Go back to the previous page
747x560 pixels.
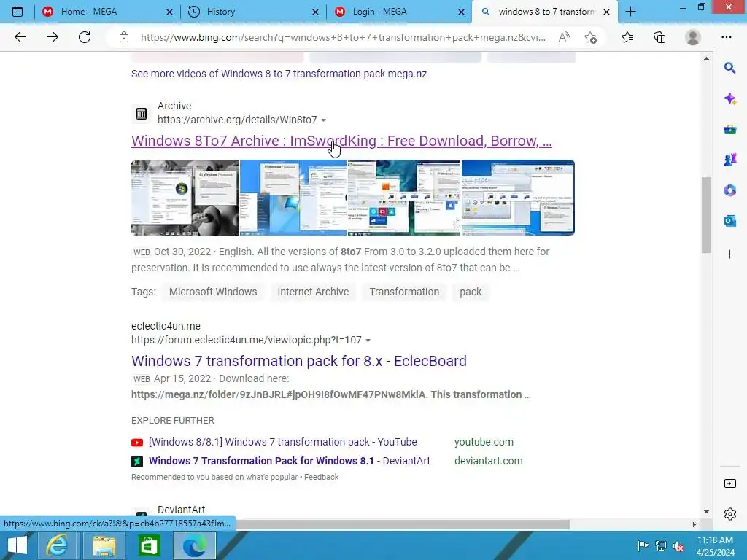[20, 37]
